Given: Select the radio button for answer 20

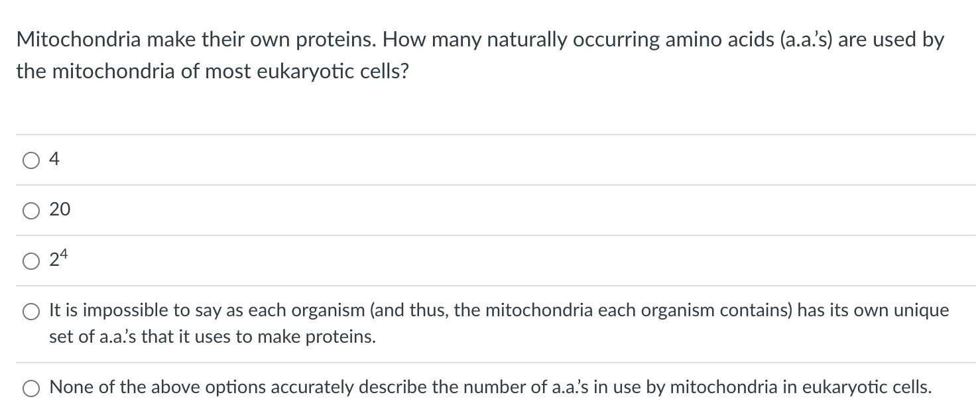Looking at the screenshot, I should [x=31, y=210].
